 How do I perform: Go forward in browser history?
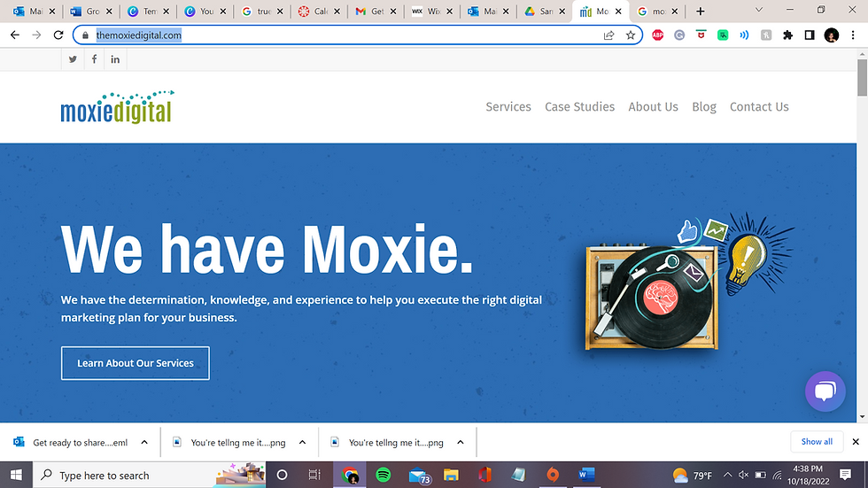point(36,35)
